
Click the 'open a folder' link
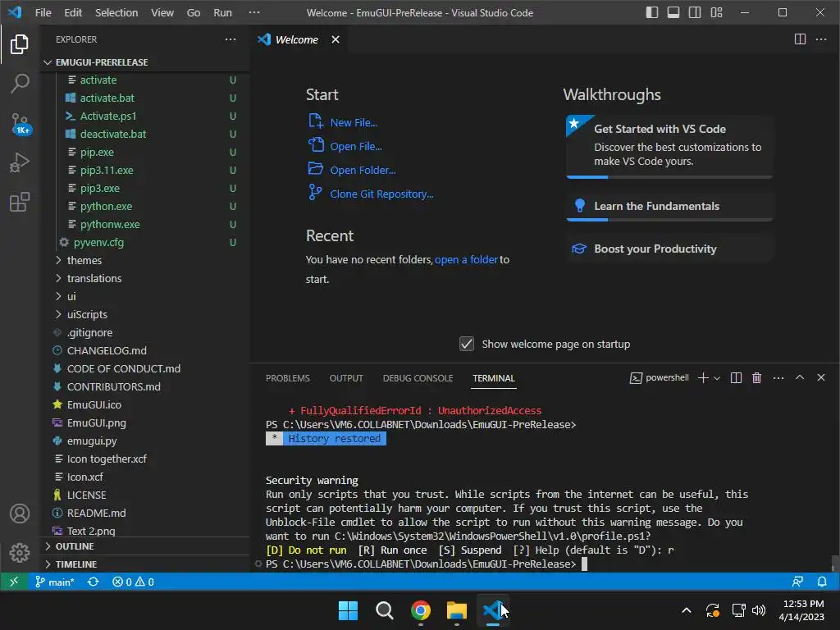[466, 260]
